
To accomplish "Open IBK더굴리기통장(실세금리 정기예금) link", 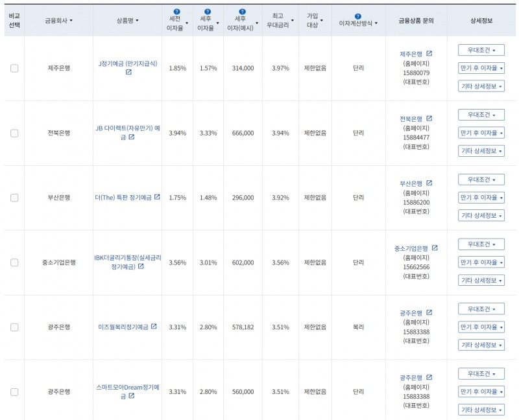I will 127,262.
